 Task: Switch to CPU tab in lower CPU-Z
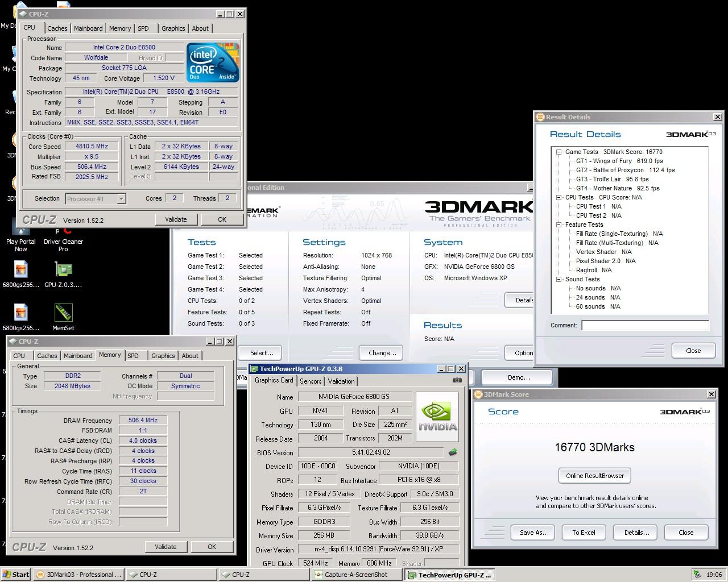click(x=19, y=356)
